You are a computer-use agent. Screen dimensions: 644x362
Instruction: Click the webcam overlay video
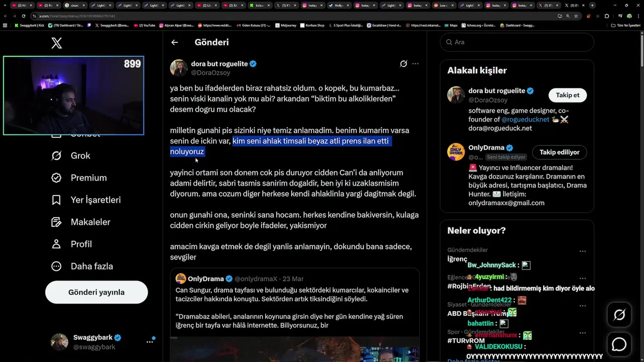point(73,96)
